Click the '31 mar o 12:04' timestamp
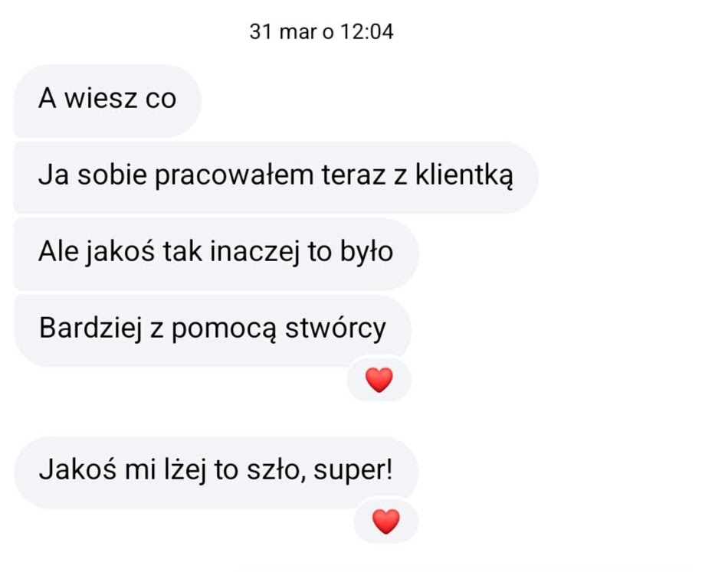728x572 pixels. pos(321,32)
